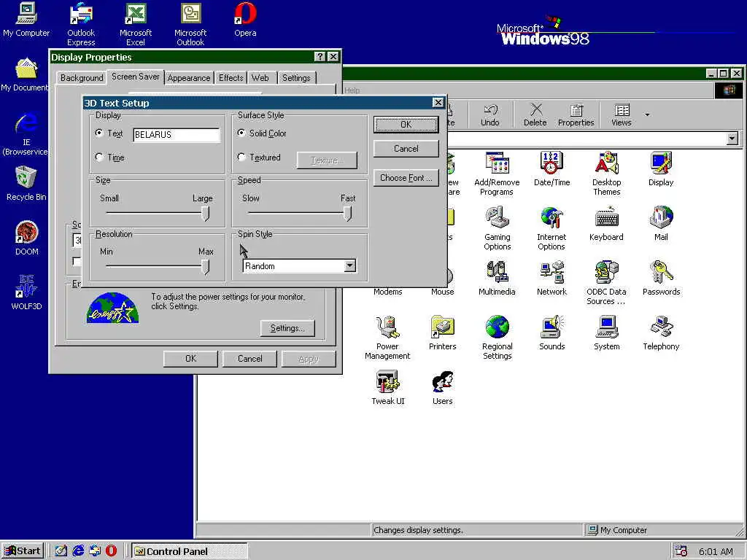Open the Mail control panel icon
This screenshot has width=747, height=560.
661,224
